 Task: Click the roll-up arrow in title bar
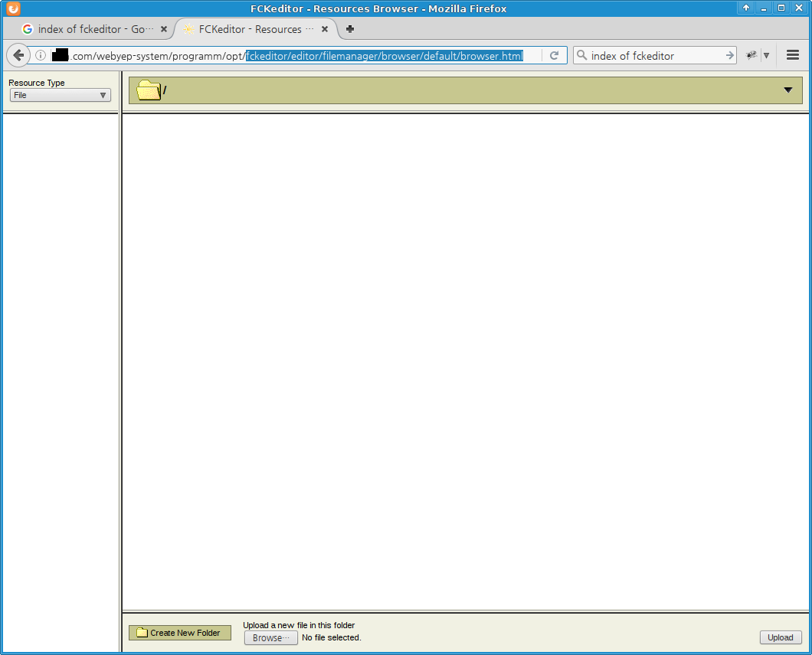745,8
